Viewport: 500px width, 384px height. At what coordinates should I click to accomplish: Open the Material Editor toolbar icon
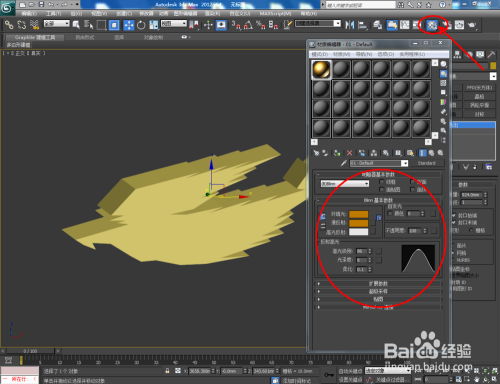pyautogui.click(x=432, y=25)
